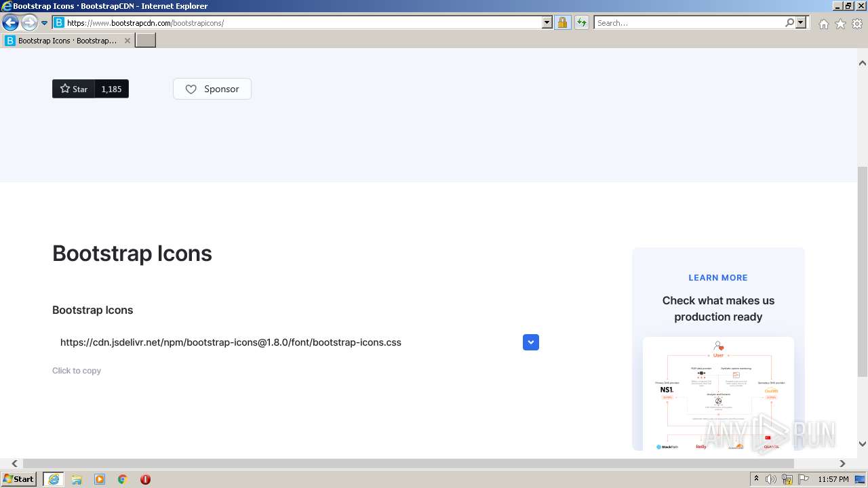Focus the address bar URL field
The image size is (868, 488).
point(297,23)
